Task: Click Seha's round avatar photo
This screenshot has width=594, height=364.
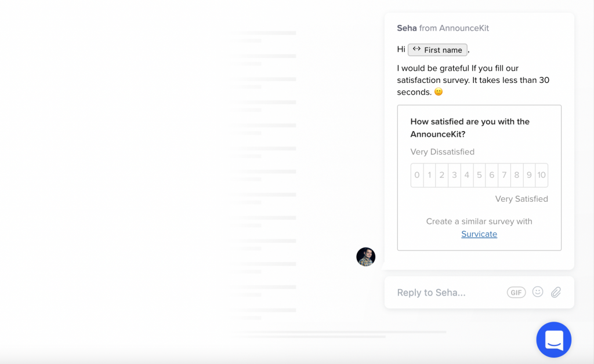Action: pyautogui.click(x=365, y=257)
